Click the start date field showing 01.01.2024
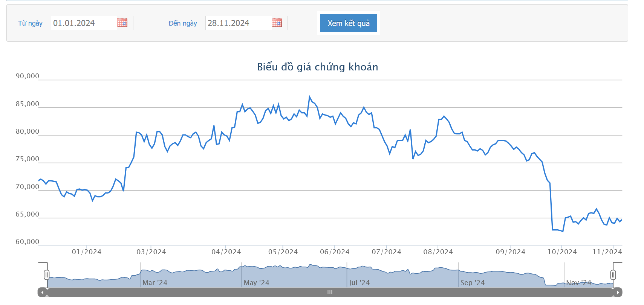 [x=83, y=23]
